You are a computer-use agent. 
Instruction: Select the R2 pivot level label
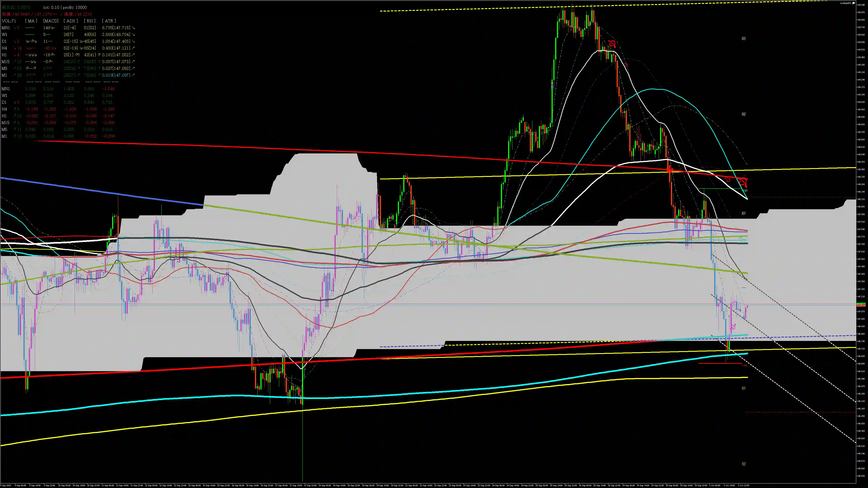(744, 115)
